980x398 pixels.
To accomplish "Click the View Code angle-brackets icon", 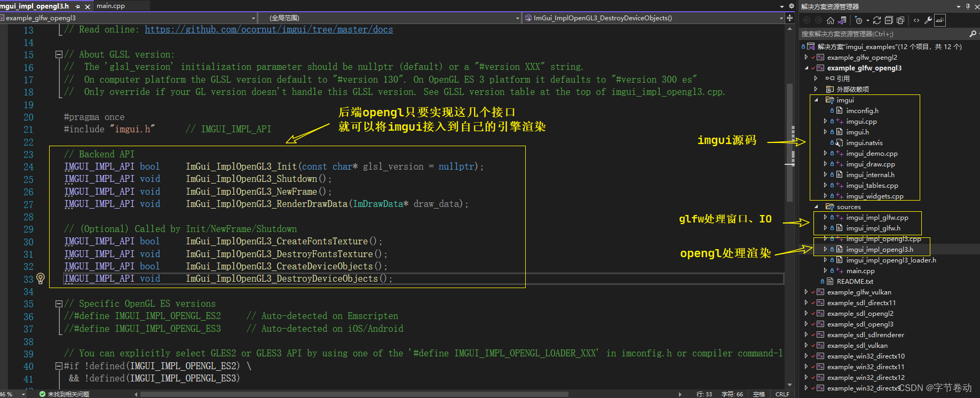I will point(916,20).
